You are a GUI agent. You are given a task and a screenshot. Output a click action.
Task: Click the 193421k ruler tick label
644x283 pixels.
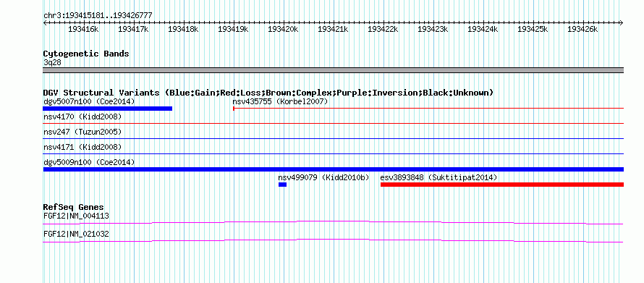pos(333,29)
